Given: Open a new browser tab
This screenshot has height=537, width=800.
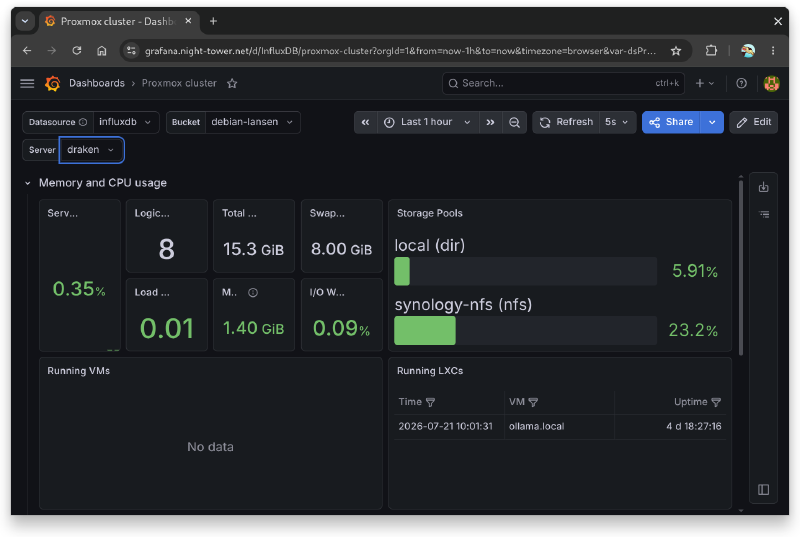Looking at the screenshot, I should click(x=213, y=21).
